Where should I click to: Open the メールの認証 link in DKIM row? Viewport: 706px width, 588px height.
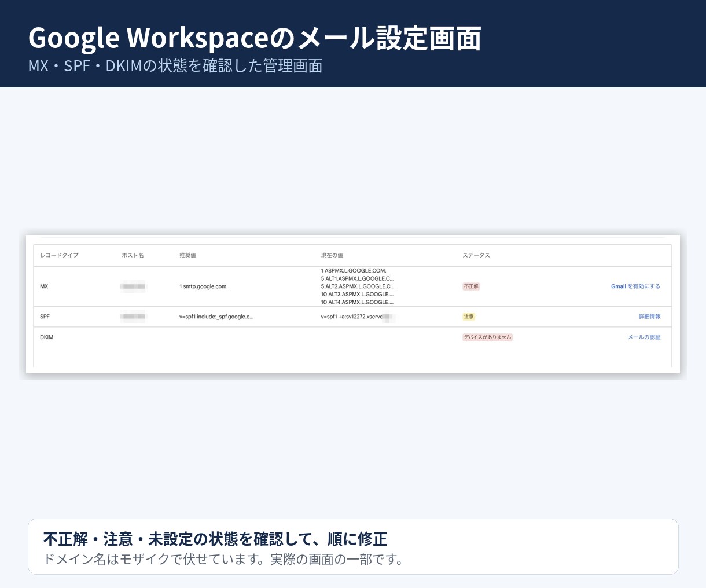[x=644, y=337]
